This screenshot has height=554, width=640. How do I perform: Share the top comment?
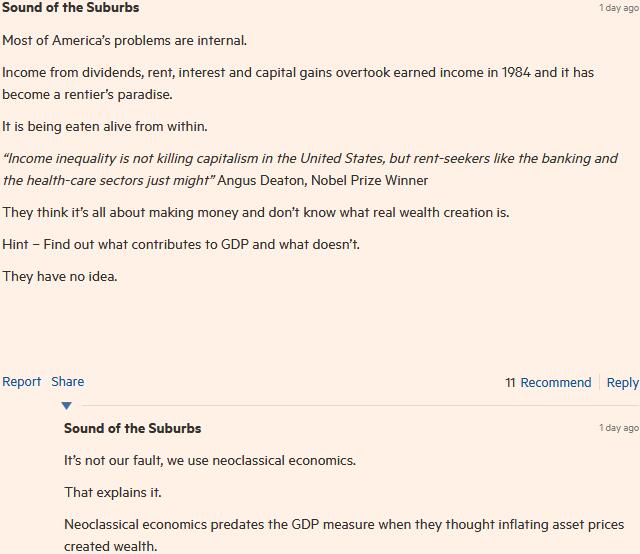click(68, 382)
